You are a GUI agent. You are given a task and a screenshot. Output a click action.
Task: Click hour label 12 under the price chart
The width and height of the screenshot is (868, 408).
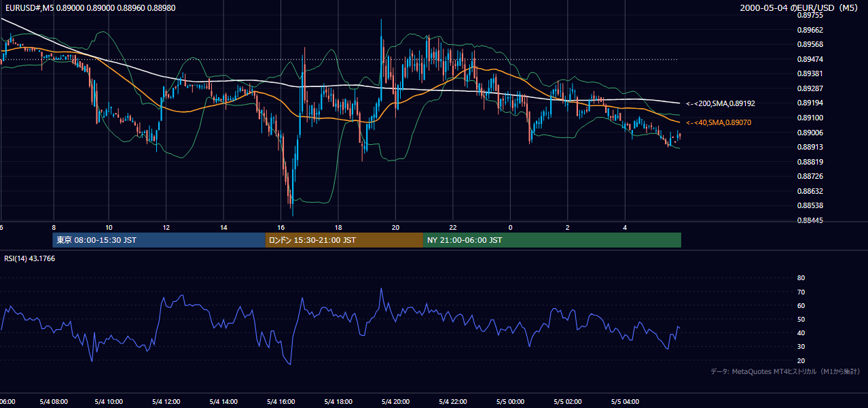(166, 227)
